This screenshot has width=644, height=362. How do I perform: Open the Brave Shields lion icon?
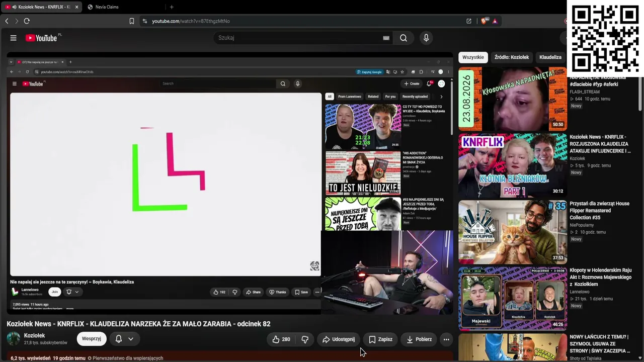(484, 21)
